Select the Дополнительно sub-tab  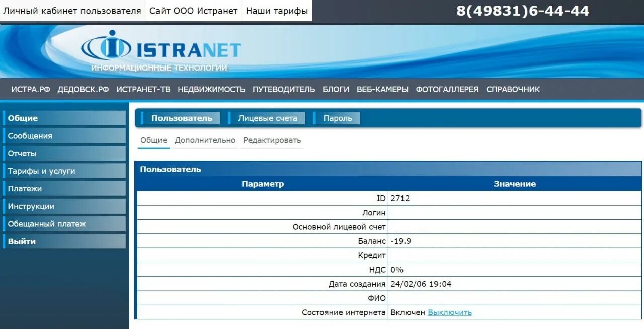(205, 141)
